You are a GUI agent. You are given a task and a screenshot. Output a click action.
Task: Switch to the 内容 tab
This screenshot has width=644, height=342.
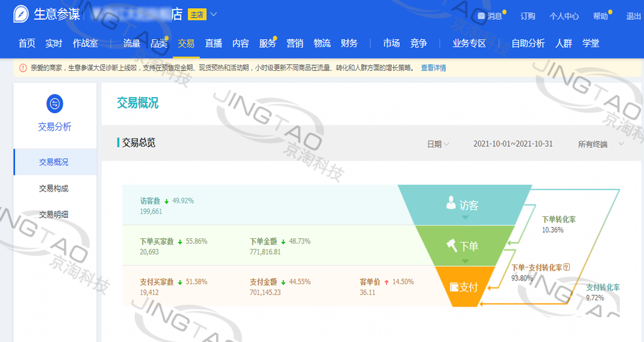pyautogui.click(x=241, y=43)
